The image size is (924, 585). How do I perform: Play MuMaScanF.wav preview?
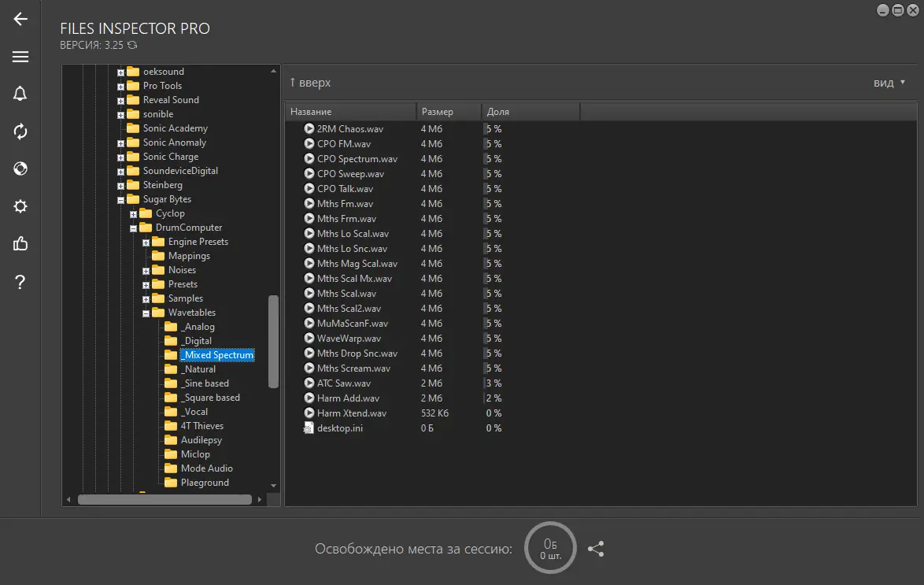pos(309,323)
